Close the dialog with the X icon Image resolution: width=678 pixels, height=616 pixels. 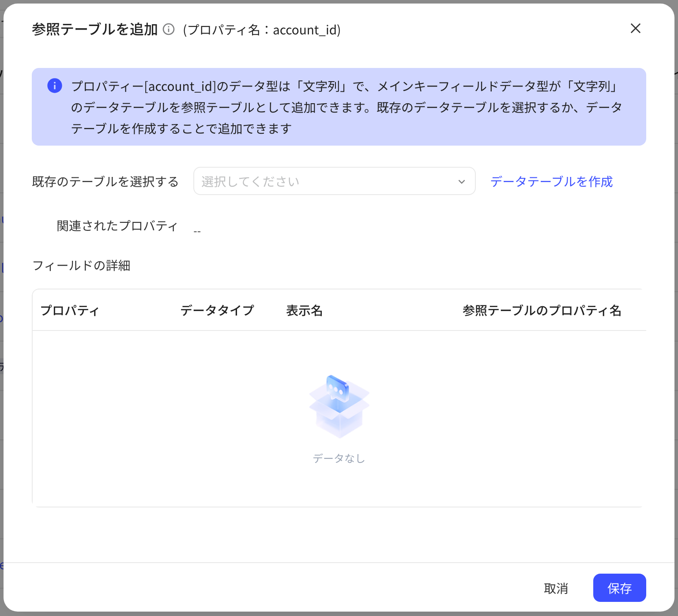tap(636, 28)
